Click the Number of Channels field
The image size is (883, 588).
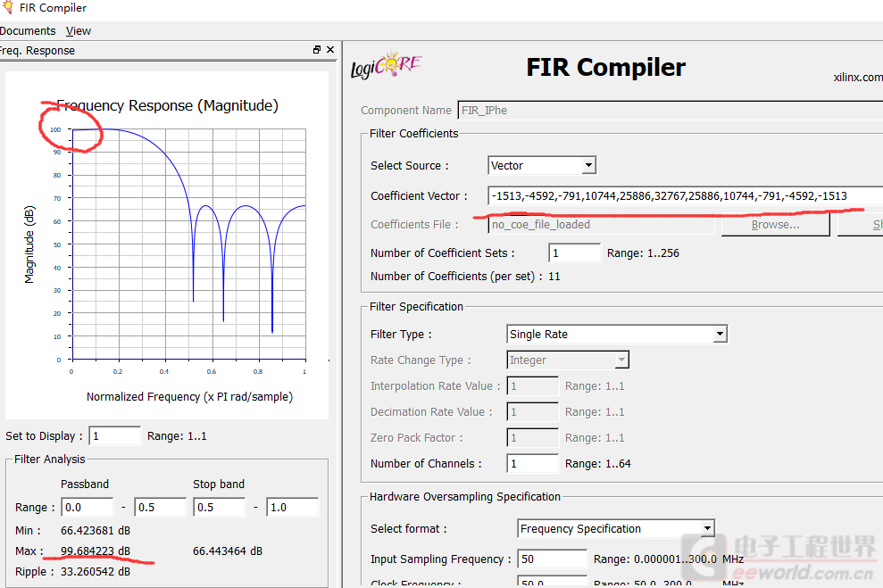coord(533,464)
